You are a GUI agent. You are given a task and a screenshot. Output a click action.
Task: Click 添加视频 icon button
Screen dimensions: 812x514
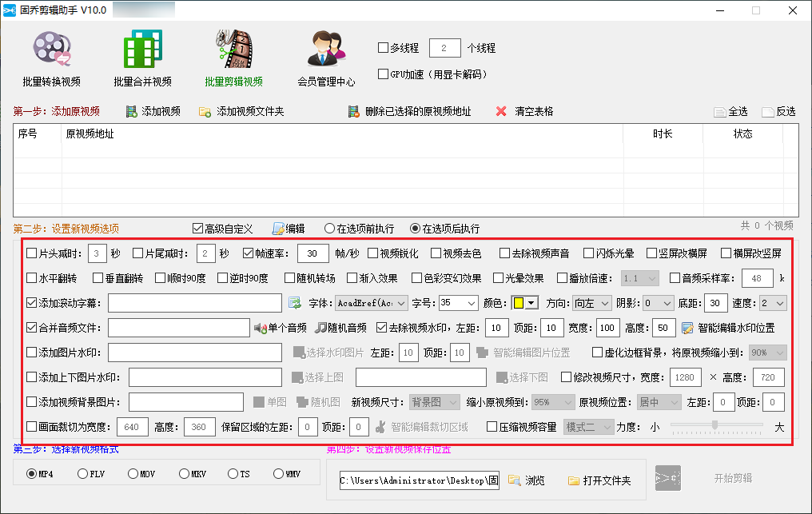pyautogui.click(x=131, y=112)
